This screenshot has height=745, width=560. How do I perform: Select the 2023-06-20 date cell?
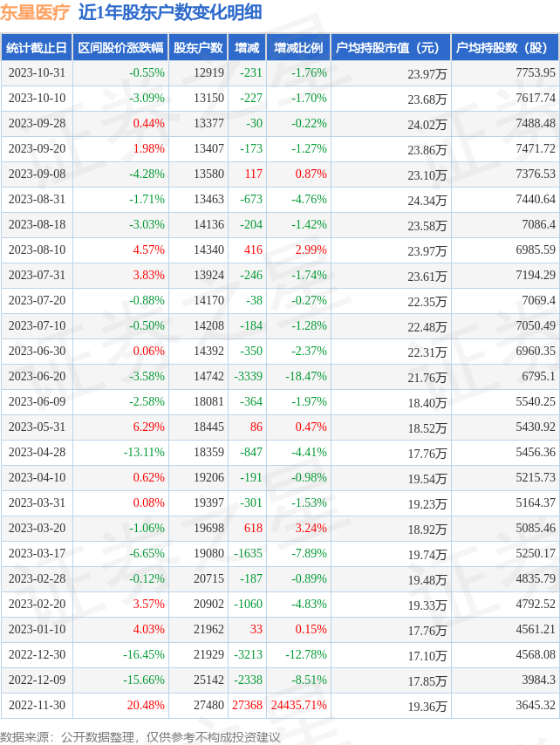(x=37, y=376)
